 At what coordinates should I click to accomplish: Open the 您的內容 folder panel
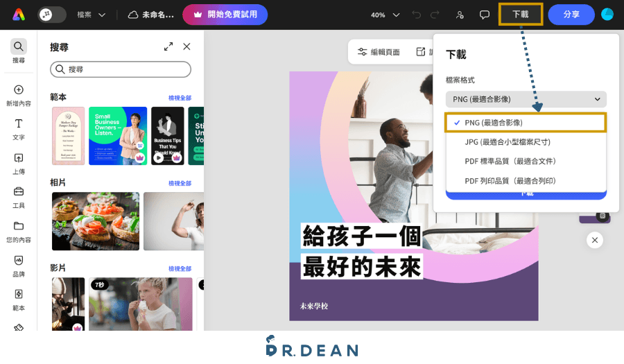[19, 232]
